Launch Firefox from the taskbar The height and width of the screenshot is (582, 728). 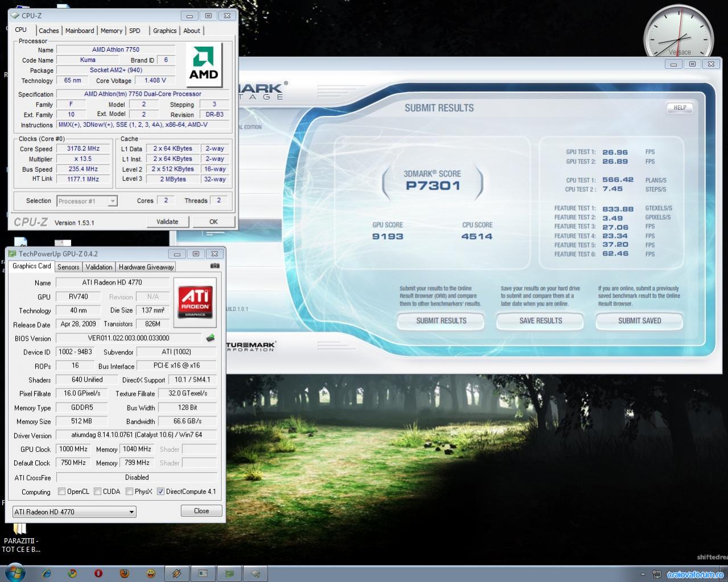point(124,573)
